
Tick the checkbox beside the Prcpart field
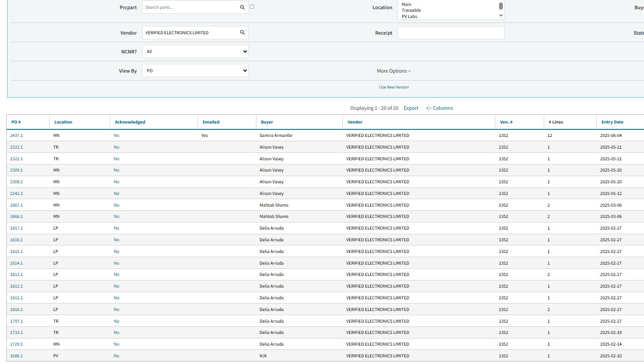[252, 7]
